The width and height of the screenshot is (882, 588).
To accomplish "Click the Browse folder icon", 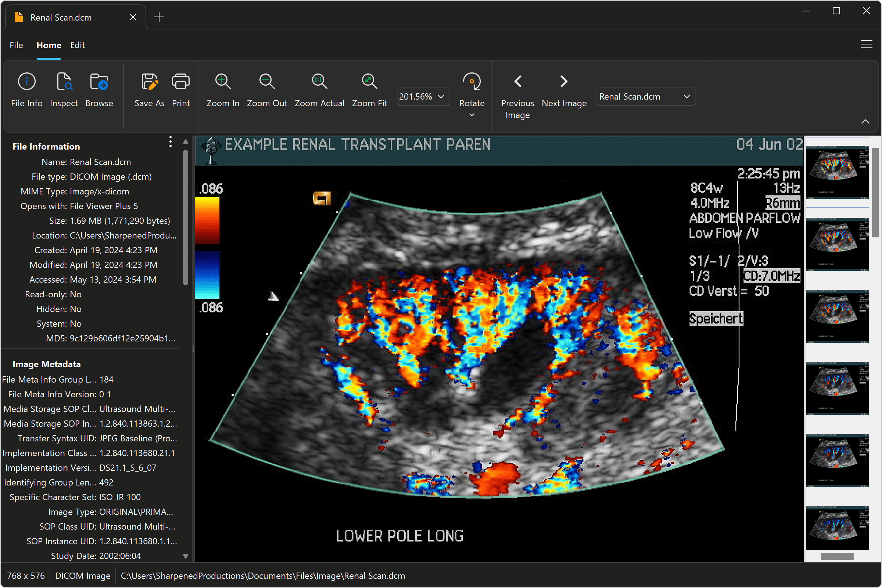I will (99, 81).
